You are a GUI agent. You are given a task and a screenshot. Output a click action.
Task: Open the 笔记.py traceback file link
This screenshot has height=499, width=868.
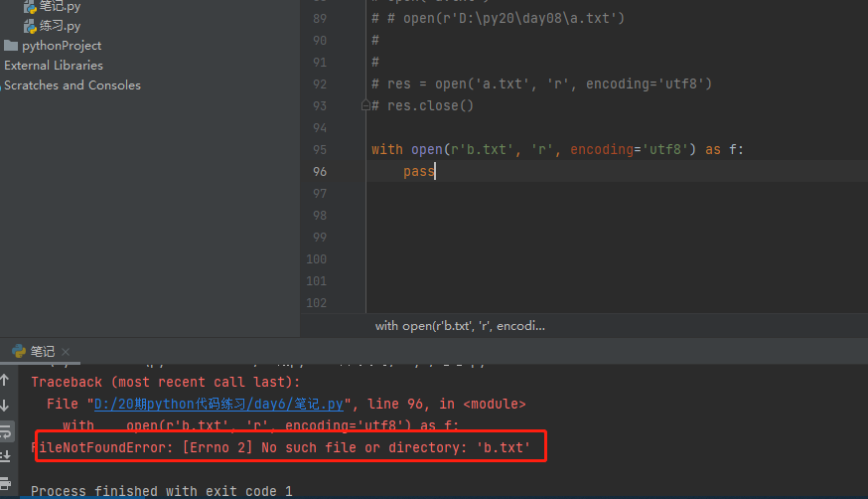(218, 404)
